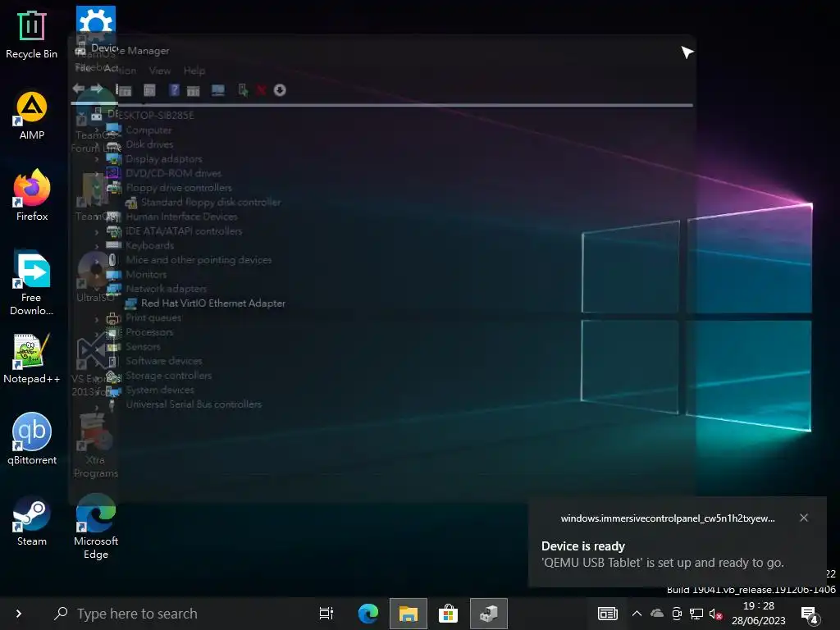Click Device Manager taskbar button

489,614
